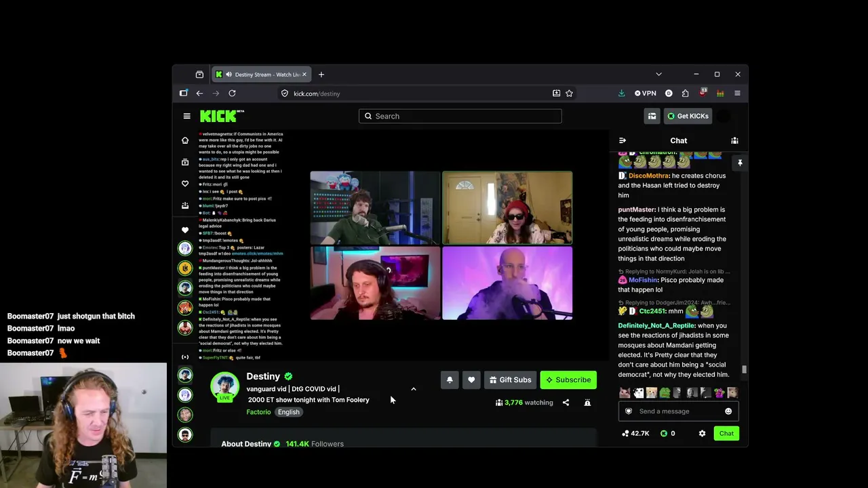Open the Following heart outline in sidebar
The height and width of the screenshot is (488, 868).
pyautogui.click(x=185, y=184)
